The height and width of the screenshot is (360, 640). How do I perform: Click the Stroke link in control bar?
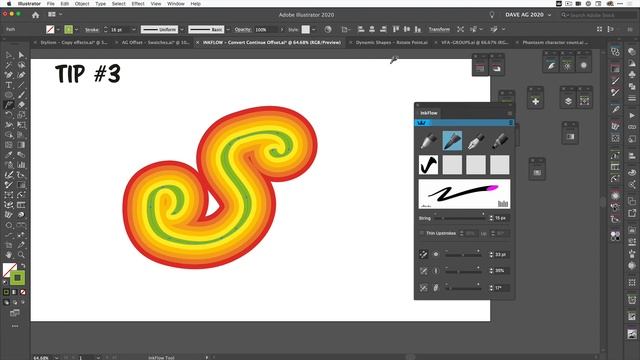(x=92, y=29)
